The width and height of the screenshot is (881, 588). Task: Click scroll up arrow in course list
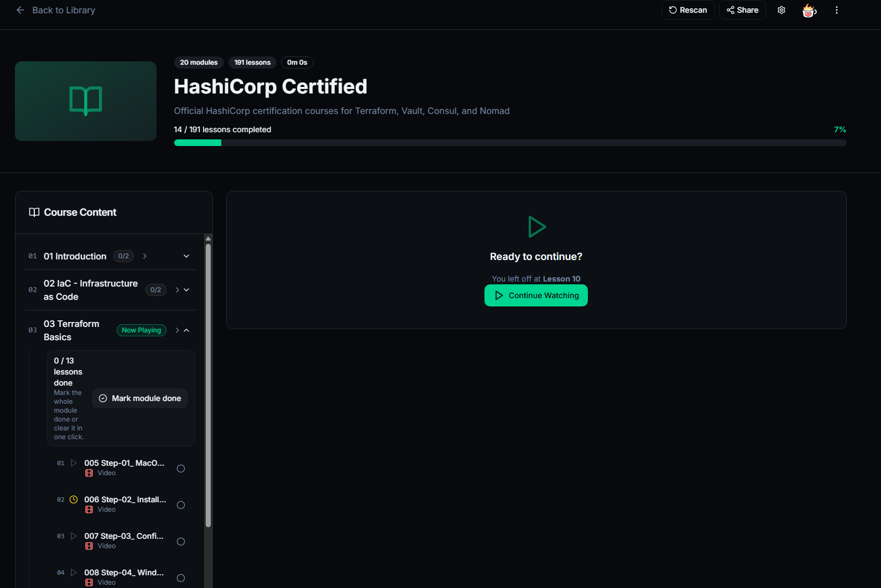[x=208, y=238]
